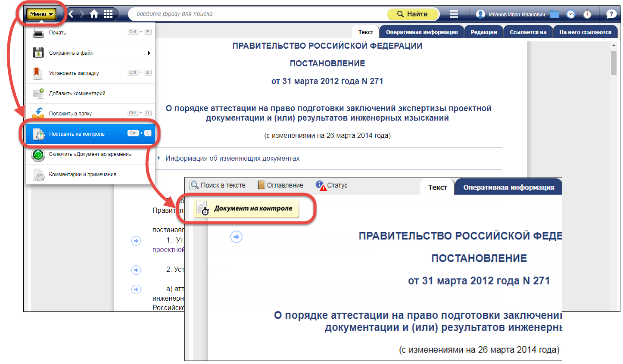This screenshot has width=623, height=364.
Task: Open the home page icon
Action: point(94,14)
